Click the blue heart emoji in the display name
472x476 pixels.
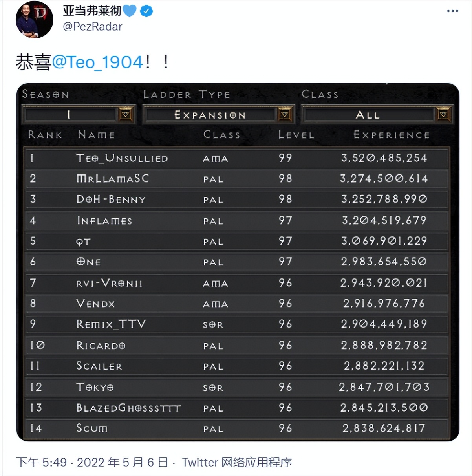pyautogui.click(x=130, y=11)
